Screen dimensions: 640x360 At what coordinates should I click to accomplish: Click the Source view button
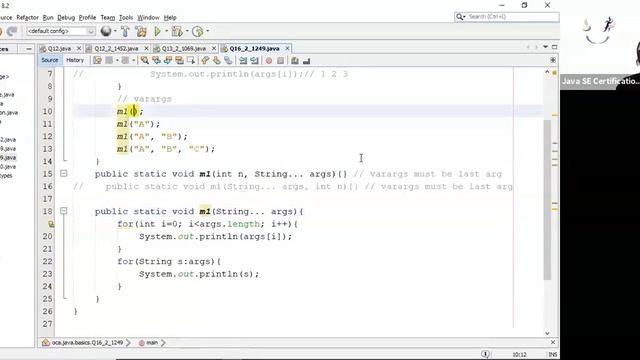[50, 60]
